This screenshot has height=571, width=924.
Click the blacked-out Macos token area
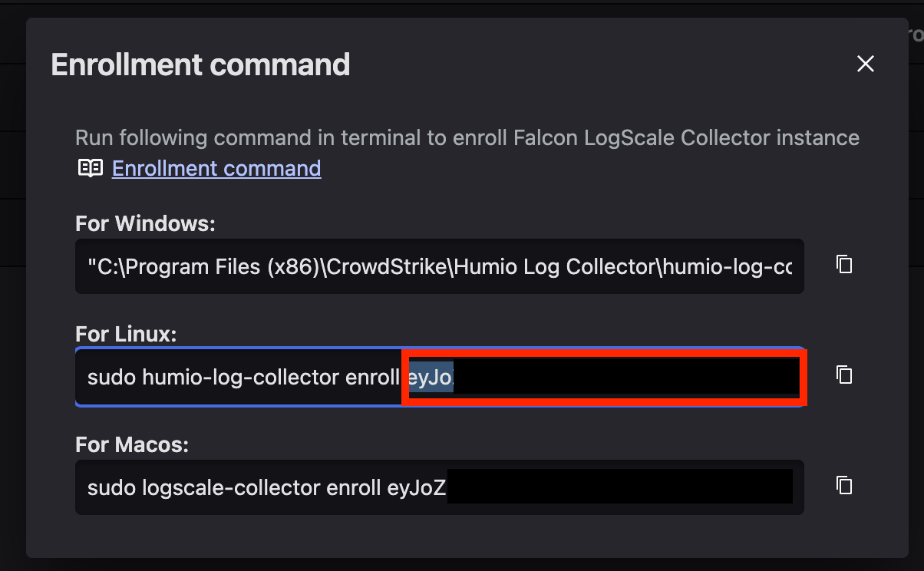(619, 487)
